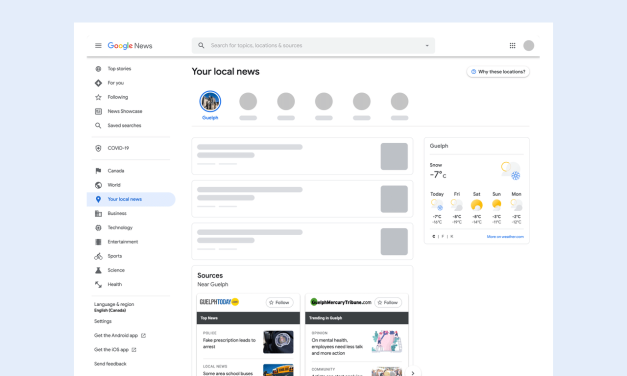Screen dimensions: 627x376
Task: Open the hamburger main menu
Action: coord(98,46)
